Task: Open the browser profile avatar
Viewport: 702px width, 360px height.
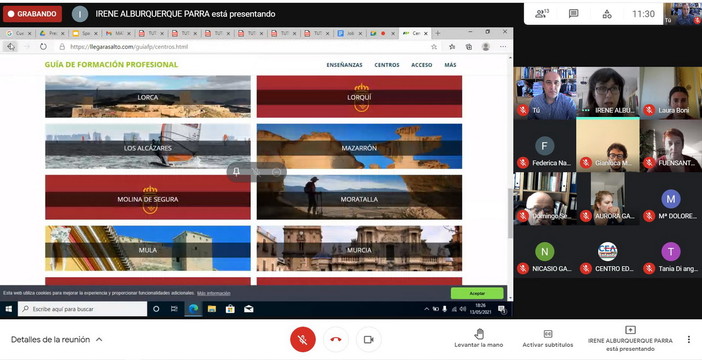Action: pos(486,47)
